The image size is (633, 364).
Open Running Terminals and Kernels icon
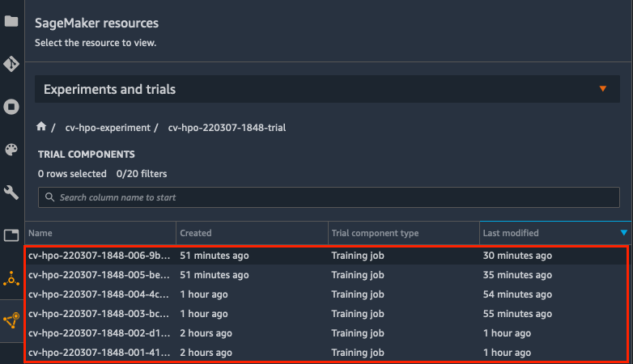click(x=11, y=107)
